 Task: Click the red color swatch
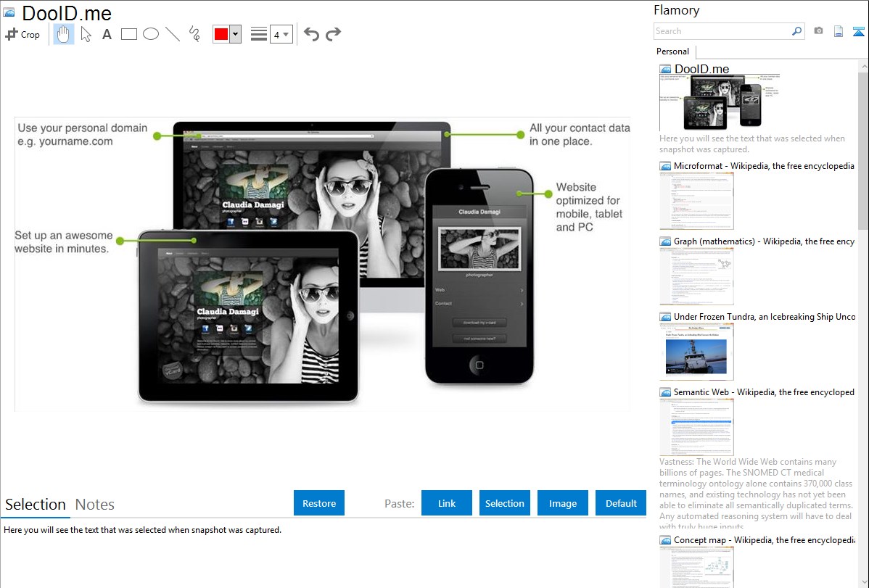click(221, 34)
